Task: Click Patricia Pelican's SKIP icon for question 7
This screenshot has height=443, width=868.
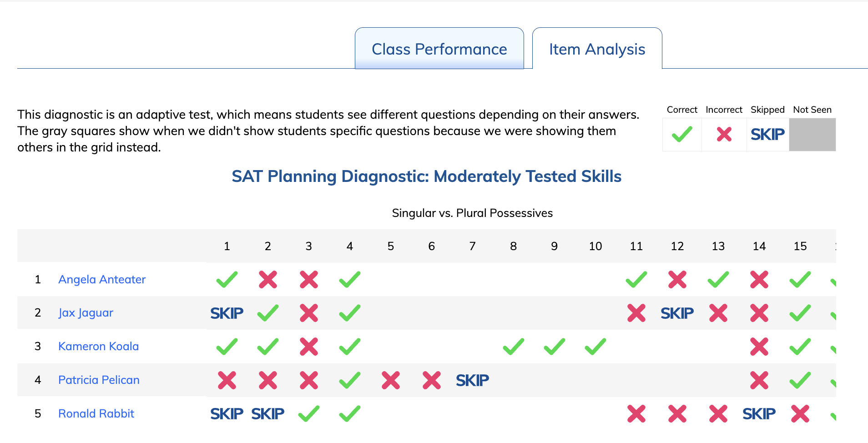Action: coord(472,380)
